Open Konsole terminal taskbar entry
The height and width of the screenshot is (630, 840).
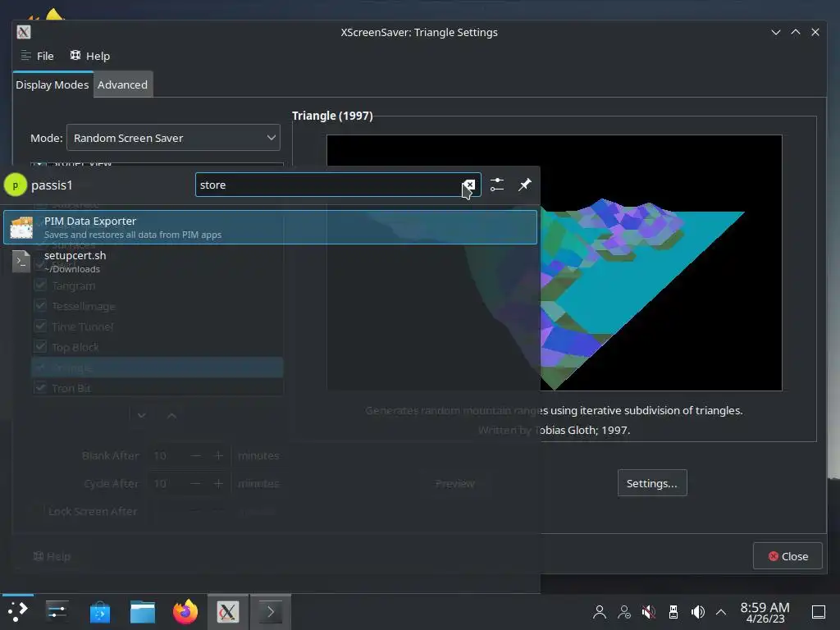(271, 612)
